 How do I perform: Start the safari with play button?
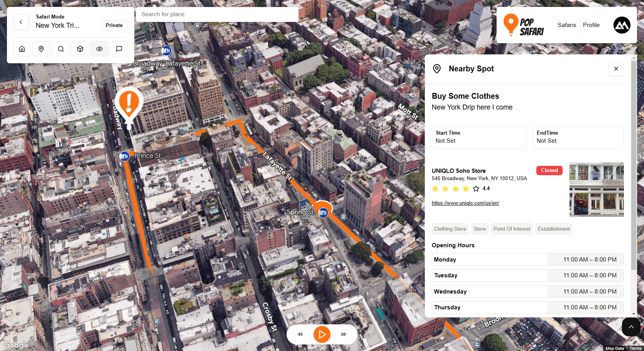pos(322,334)
